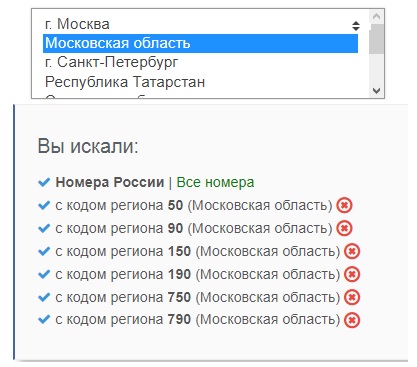
Task: Click Номера России bold label
Action: tap(110, 182)
